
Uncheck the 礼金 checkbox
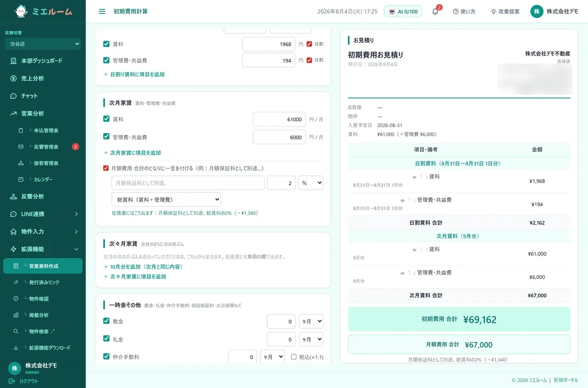(x=106, y=338)
